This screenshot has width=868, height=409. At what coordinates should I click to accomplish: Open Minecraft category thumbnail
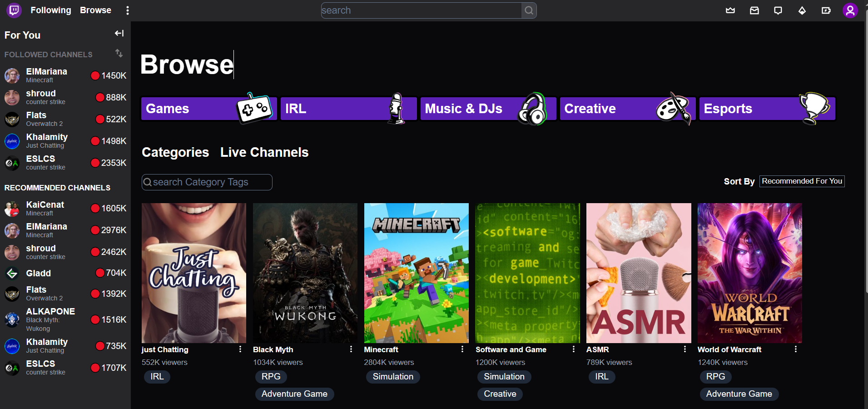pos(417,273)
